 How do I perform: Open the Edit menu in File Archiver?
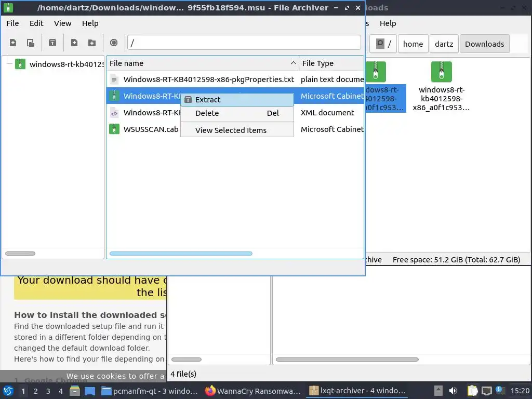36,23
